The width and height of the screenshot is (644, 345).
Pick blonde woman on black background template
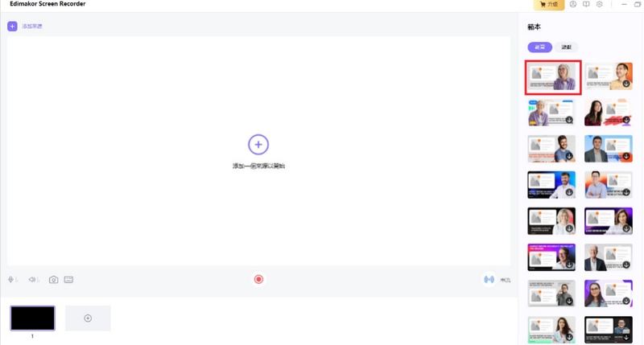(551, 221)
